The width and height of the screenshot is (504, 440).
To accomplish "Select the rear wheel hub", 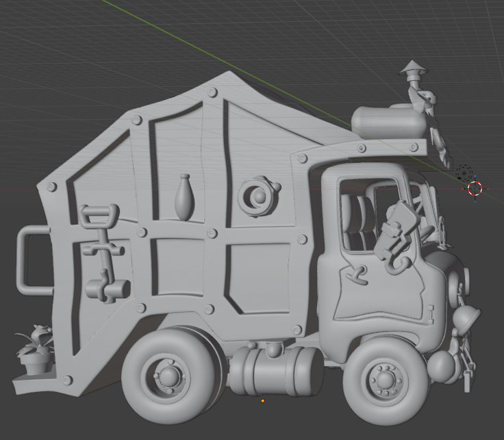I will click(168, 374).
